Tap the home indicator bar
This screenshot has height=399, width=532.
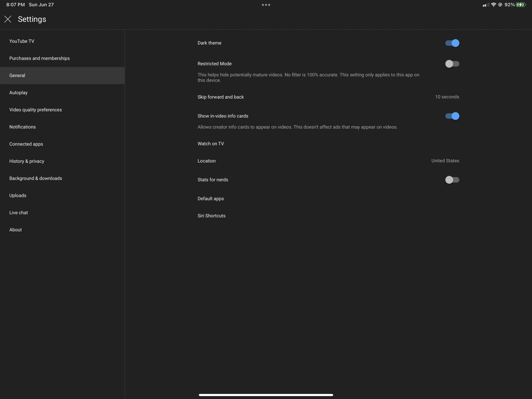pos(266,395)
